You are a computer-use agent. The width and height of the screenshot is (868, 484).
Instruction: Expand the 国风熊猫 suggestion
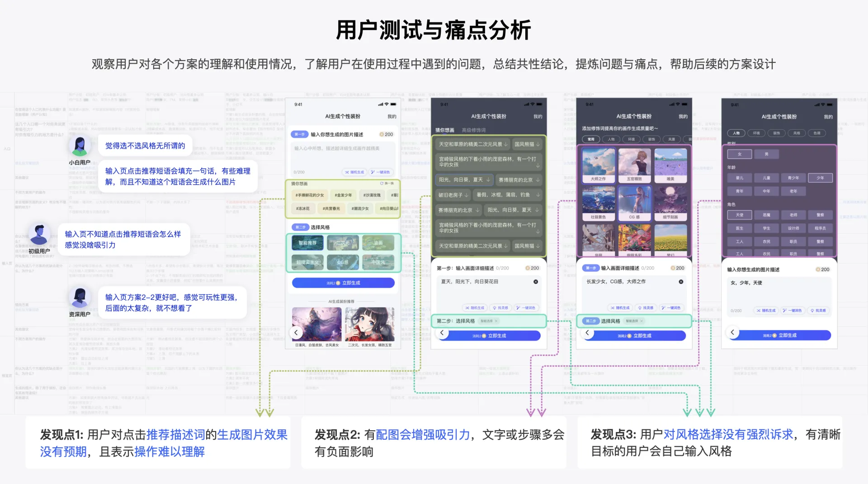point(527,144)
